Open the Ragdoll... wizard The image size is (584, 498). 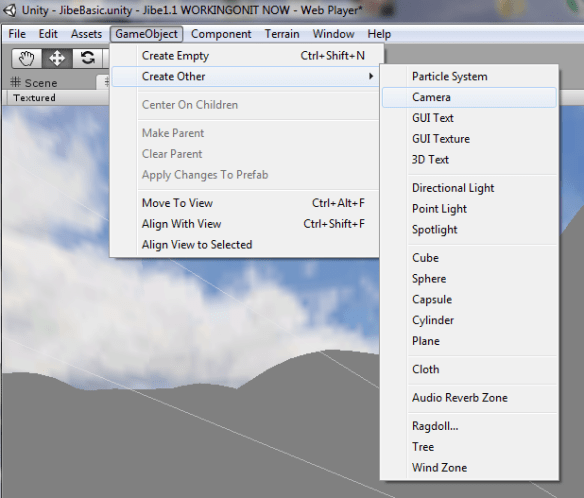point(469,426)
